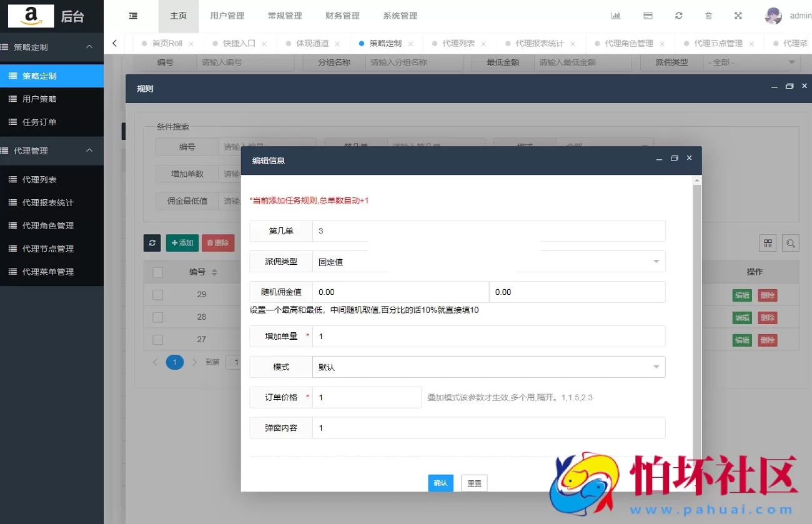812x524 pixels.
Task: Check the checkbox for row 29
Action: tap(157, 294)
